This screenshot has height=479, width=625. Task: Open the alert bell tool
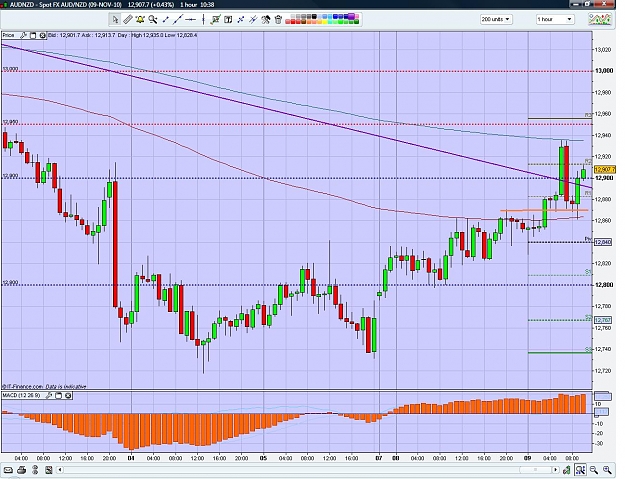[140, 19]
